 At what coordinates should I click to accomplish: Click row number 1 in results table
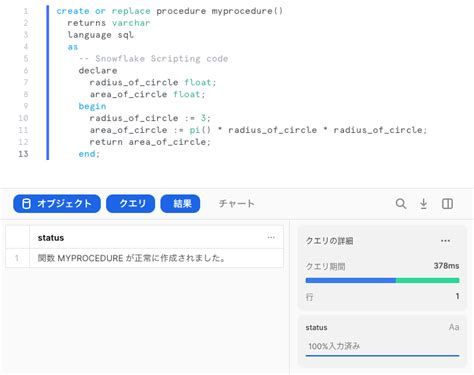(17, 258)
